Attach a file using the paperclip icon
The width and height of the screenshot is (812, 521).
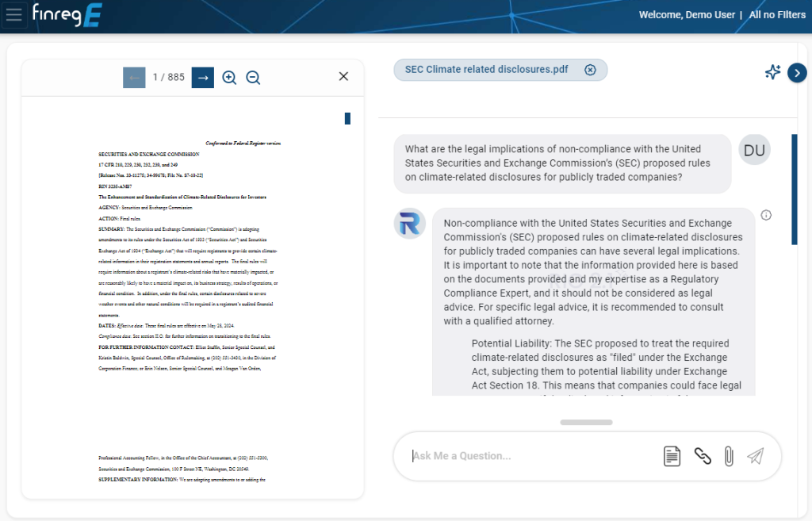pyautogui.click(x=728, y=456)
